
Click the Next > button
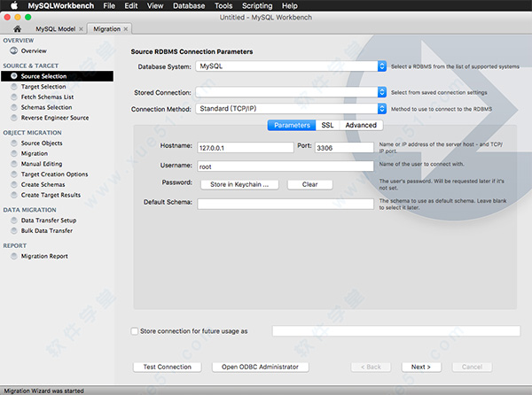pyautogui.click(x=421, y=367)
